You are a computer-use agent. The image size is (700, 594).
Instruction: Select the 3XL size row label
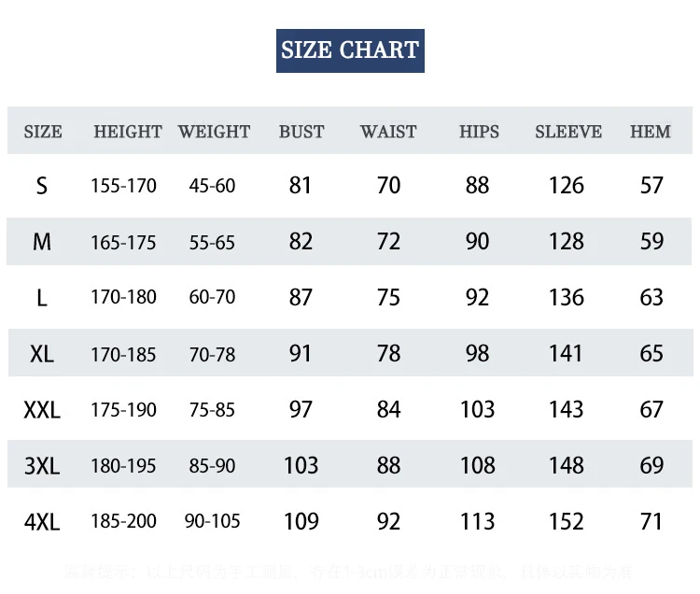pos(41,466)
